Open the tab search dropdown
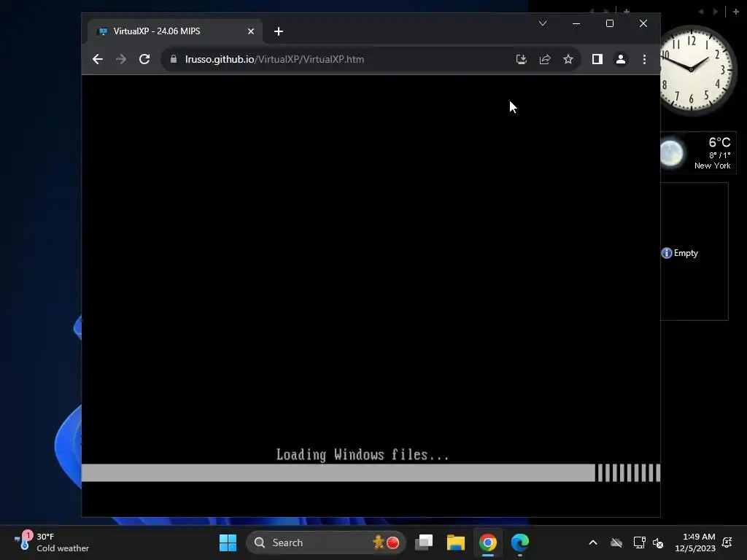Image resolution: width=747 pixels, height=560 pixels. tap(542, 23)
